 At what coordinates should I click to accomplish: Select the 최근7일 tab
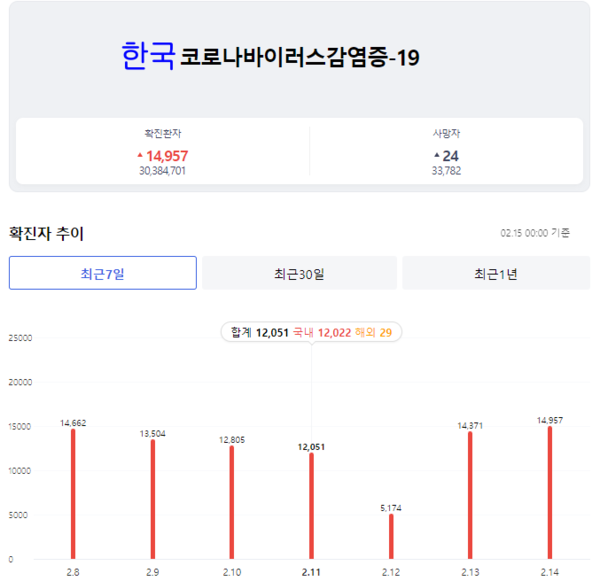click(103, 273)
